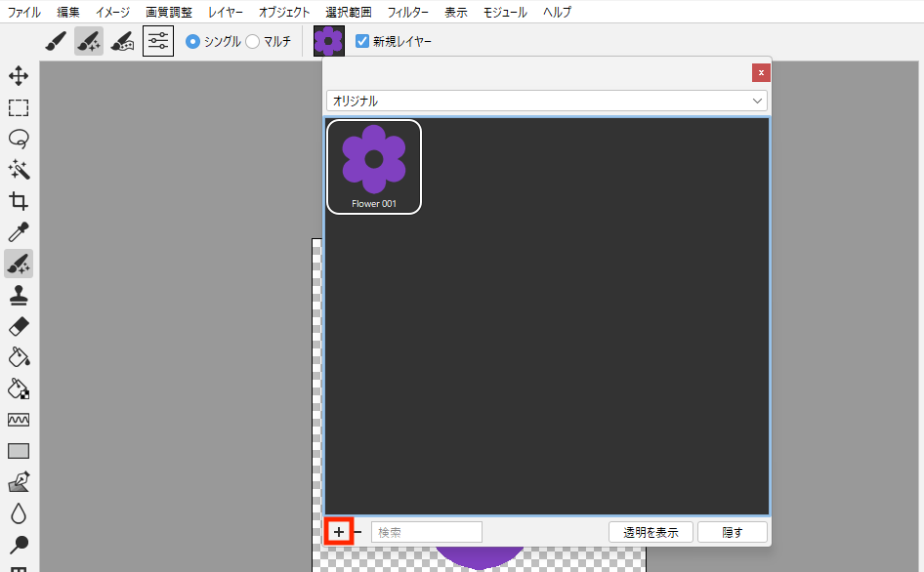Image resolution: width=924 pixels, height=572 pixels.
Task: Click the 検索 search field
Action: [427, 533]
